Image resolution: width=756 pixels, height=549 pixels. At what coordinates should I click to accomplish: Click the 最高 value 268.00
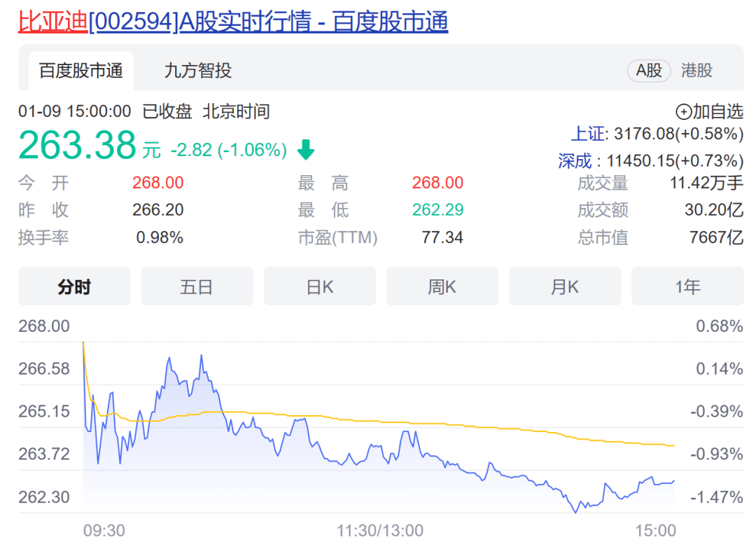[437, 183]
